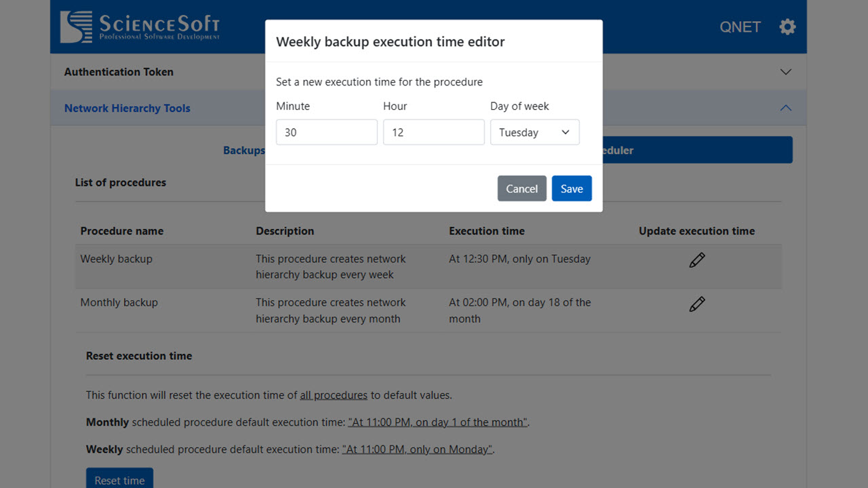
Task: Edit Monthly backup execution time pencil
Action: pos(696,304)
